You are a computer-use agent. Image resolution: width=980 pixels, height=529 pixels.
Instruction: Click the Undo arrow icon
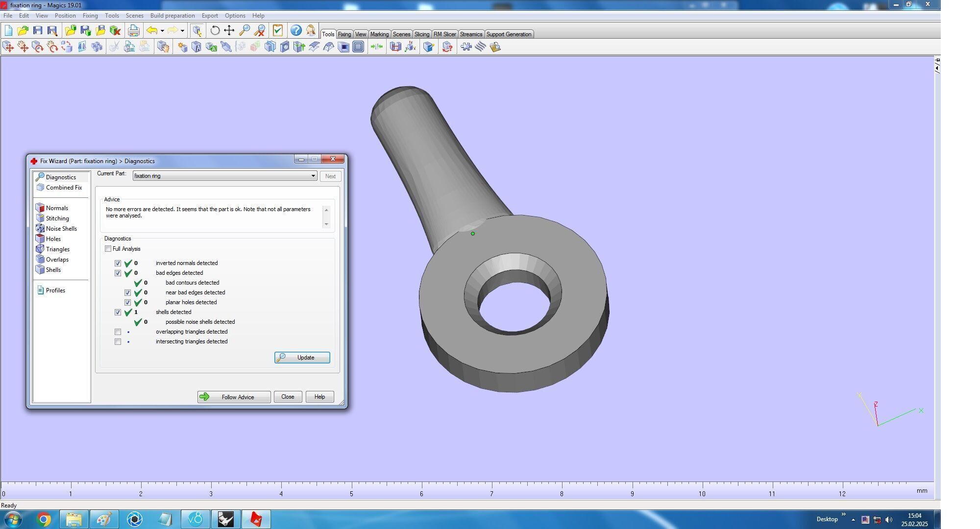pos(152,30)
